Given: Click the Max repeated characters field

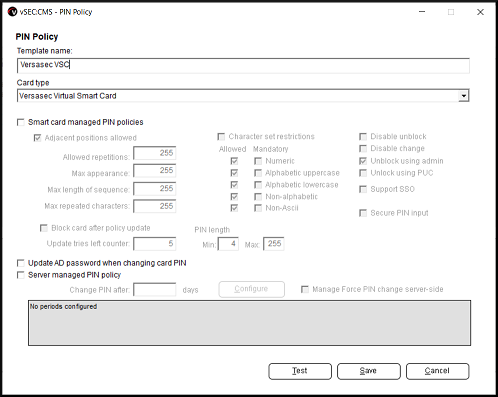Looking at the screenshot, I should [155, 206].
